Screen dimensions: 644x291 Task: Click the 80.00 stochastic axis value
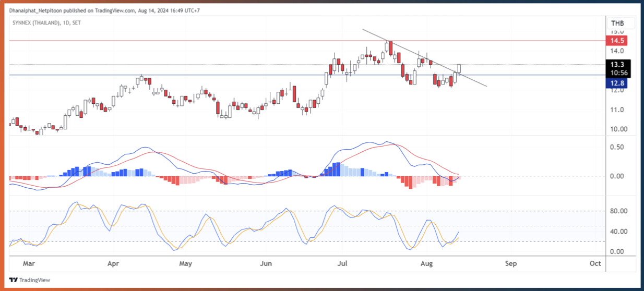tap(618, 211)
